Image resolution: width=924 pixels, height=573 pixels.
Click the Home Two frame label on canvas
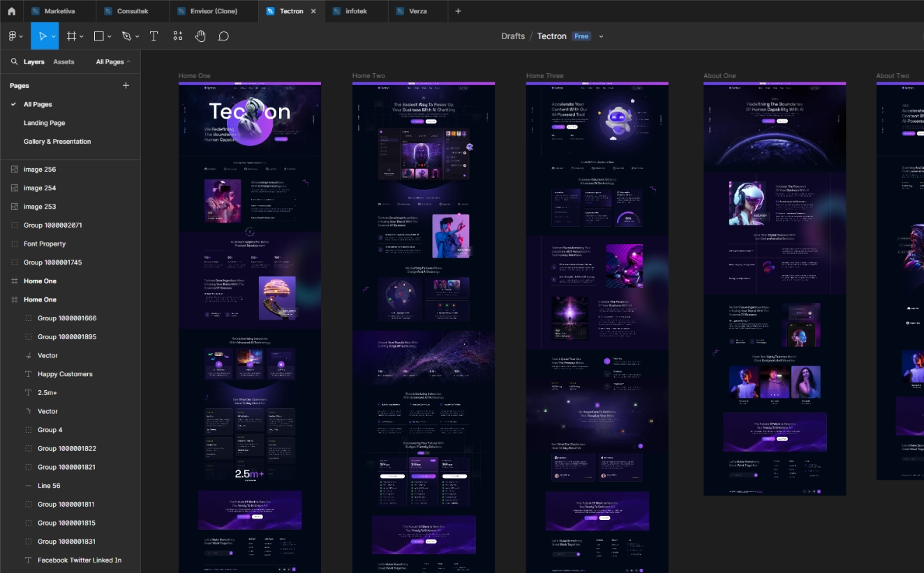click(368, 75)
